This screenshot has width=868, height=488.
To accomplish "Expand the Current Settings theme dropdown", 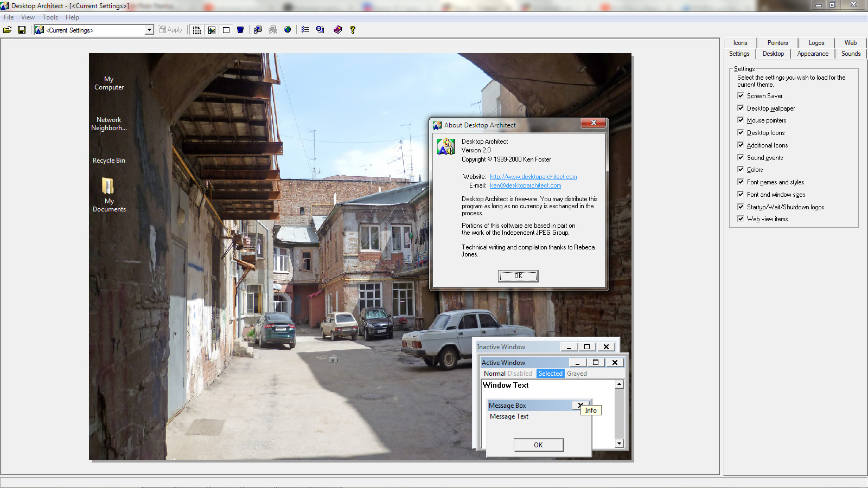I will [x=149, y=30].
